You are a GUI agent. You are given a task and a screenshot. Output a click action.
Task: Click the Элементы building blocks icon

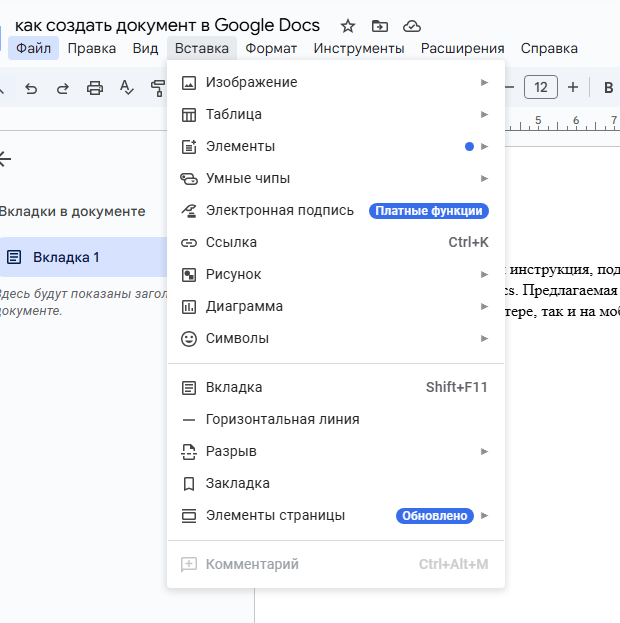[x=189, y=147]
